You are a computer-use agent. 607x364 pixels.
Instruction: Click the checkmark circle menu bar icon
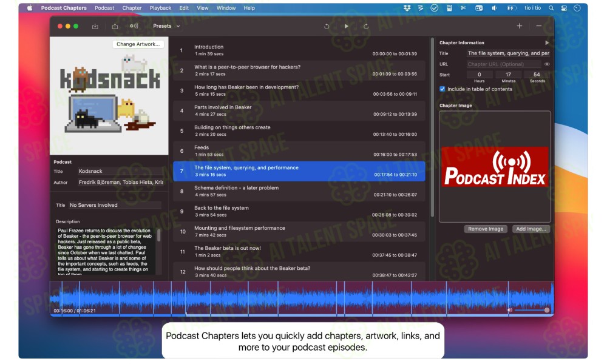(435, 8)
